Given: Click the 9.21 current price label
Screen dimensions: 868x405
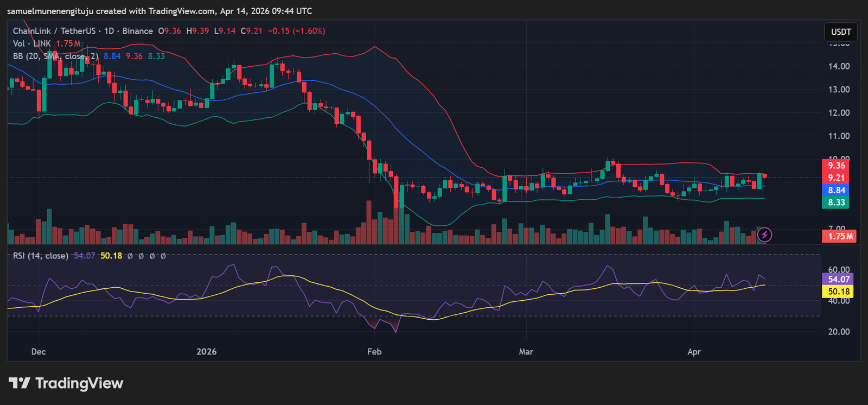Looking at the screenshot, I should coord(837,178).
